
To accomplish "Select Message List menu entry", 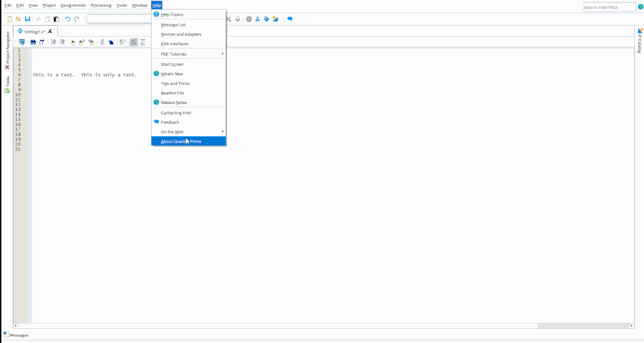I will tap(189, 25).
